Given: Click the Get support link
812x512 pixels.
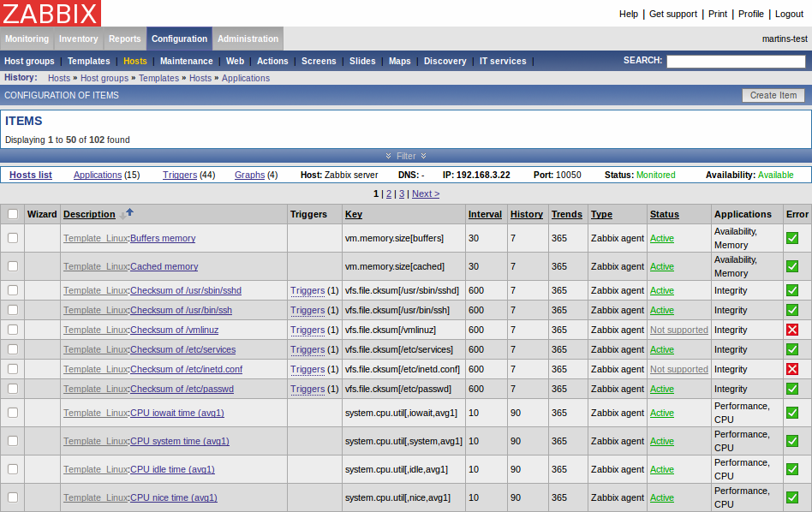Looking at the screenshot, I should [673, 14].
